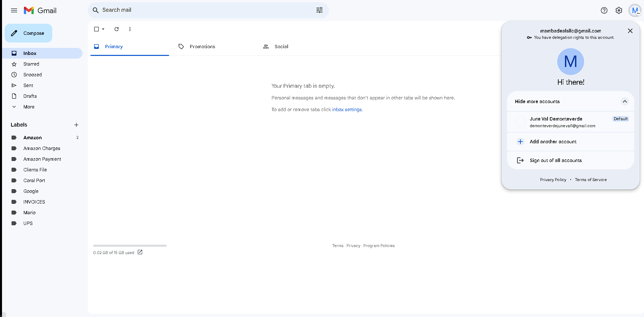Open the Program Policies footer link

point(379,246)
